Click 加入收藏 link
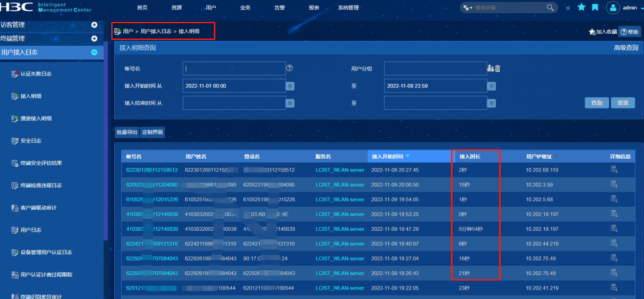This screenshot has width=644, height=299. 603,32
